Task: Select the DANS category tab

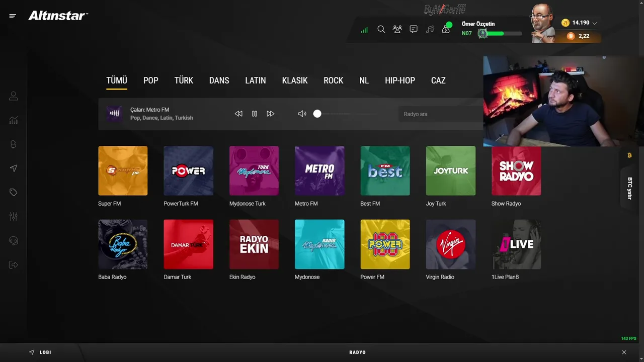Action: coord(219,80)
